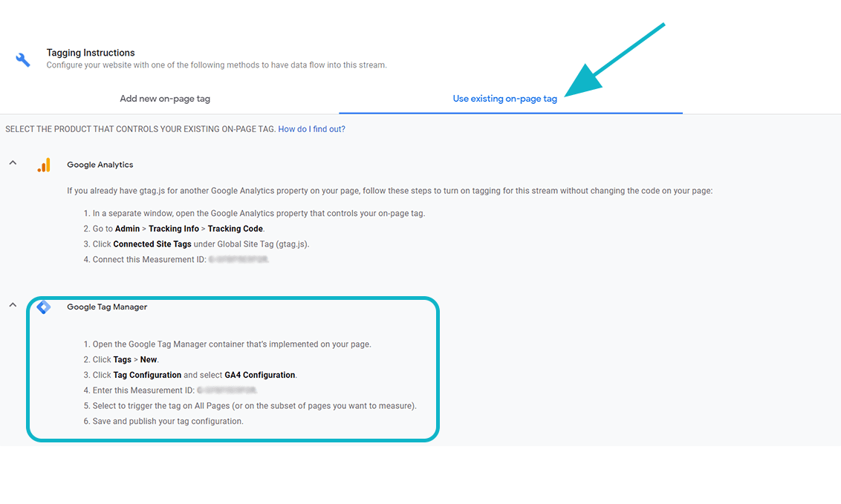The height and width of the screenshot is (504, 841).
Task: Click the blurred Measurement ID under Google Analytics
Action: [x=238, y=259]
